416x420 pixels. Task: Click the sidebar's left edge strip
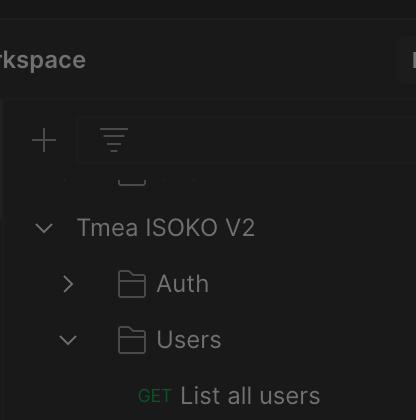(x=1, y=160)
